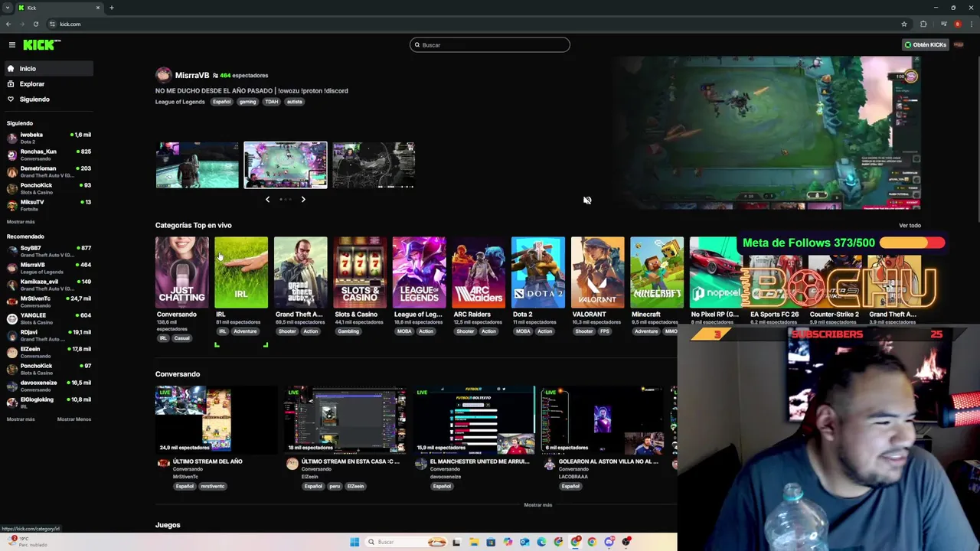Image resolution: width=980 pixels, height=551 pixels.
Task: Open ÚLTIMO STREAM EN ESTA CASA stream thumbnail
Action: 345,420
